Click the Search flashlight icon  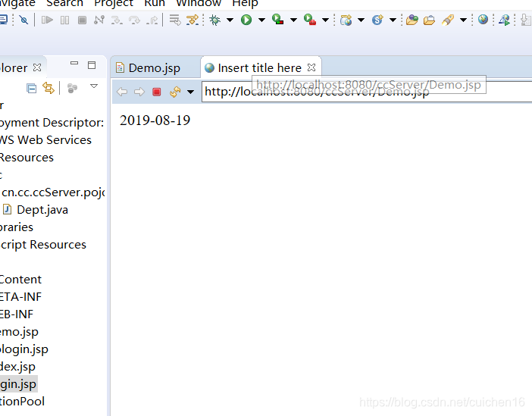[448, 20]
